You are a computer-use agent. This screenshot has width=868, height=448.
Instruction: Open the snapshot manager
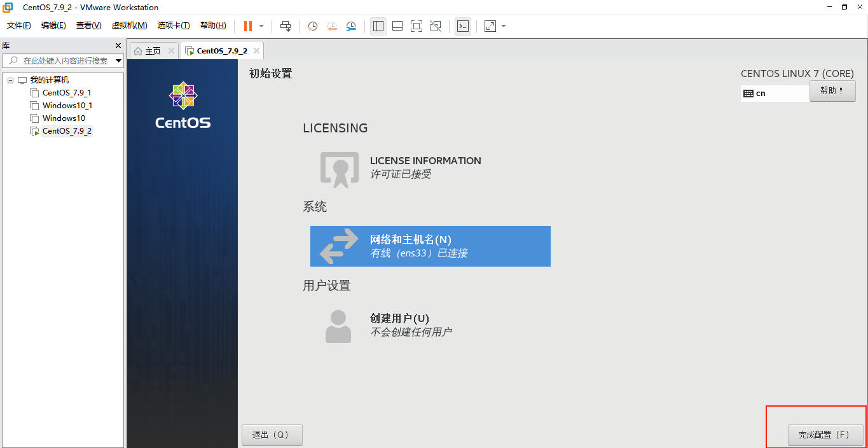(350, 26)
